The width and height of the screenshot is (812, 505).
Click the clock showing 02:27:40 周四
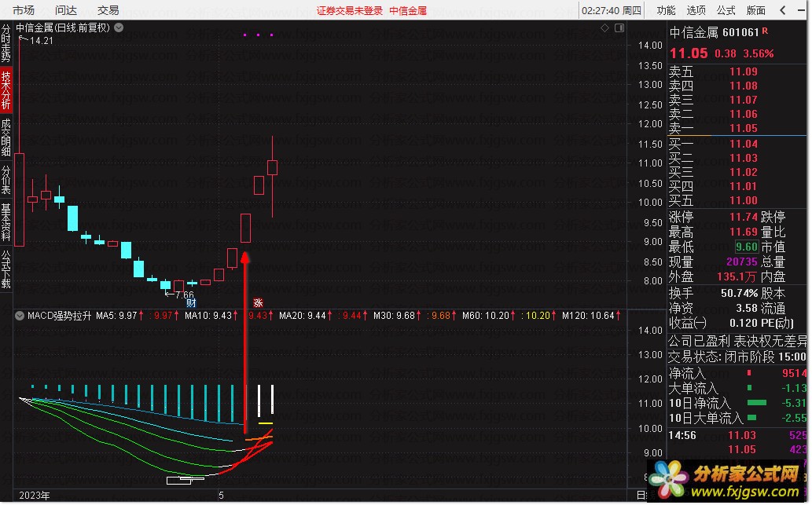(x=611, y=10)
